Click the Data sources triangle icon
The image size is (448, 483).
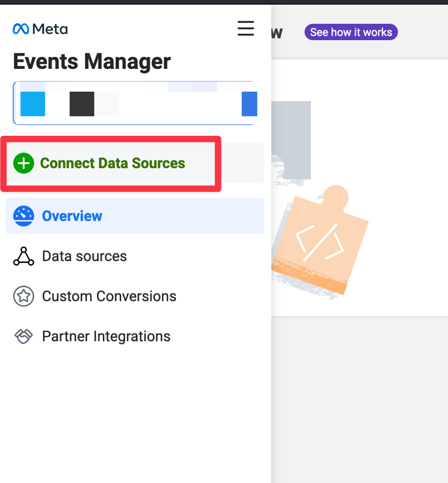(x=23, y=256)
